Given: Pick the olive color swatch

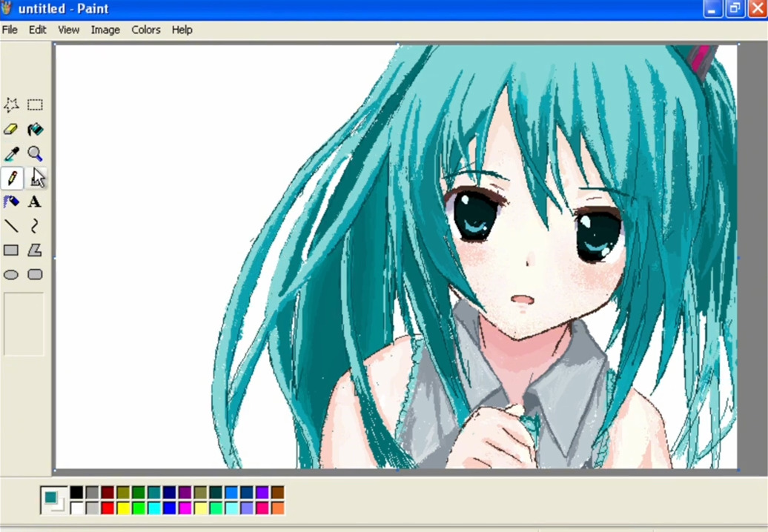Looking at the screenshot, I should (x=123, y=492).
